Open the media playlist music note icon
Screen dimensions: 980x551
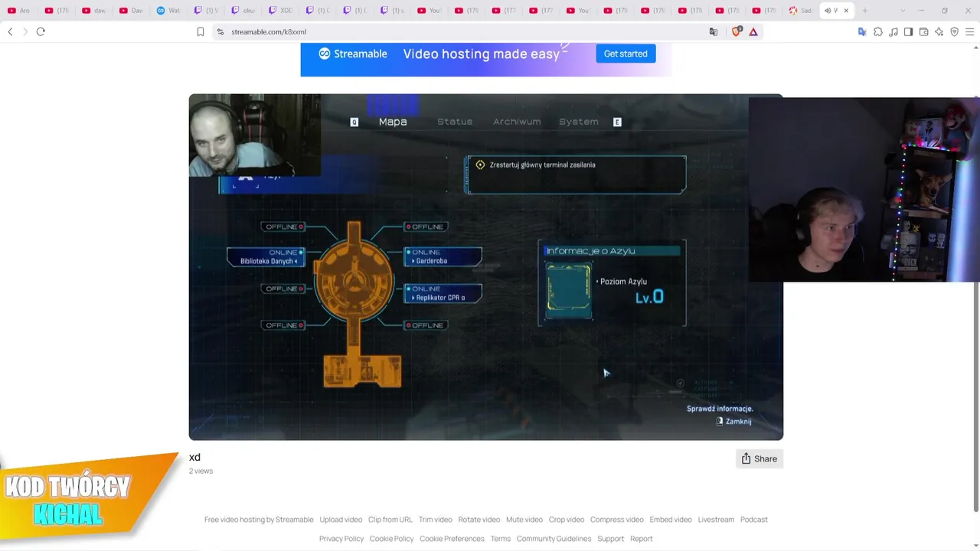[893, 31]
